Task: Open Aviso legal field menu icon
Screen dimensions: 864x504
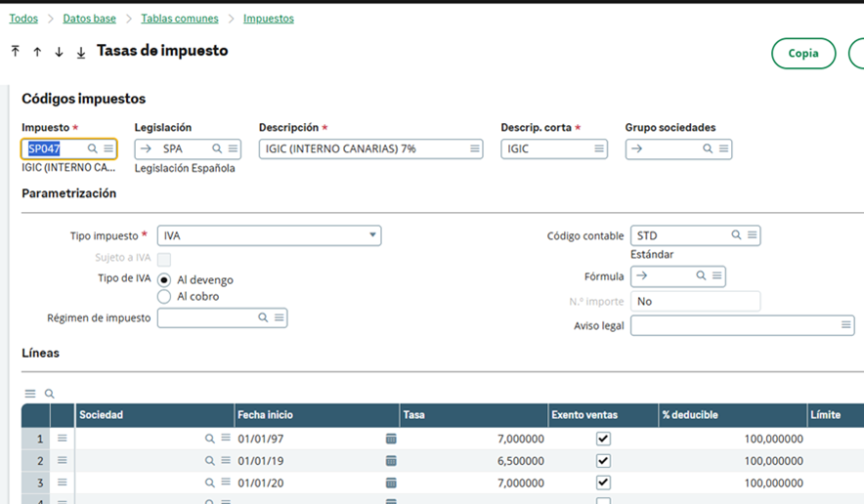Action: tap(845, 325)
